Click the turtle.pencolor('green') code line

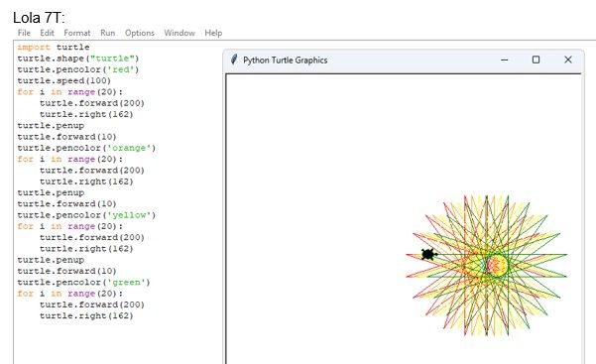tap(83, 283)
